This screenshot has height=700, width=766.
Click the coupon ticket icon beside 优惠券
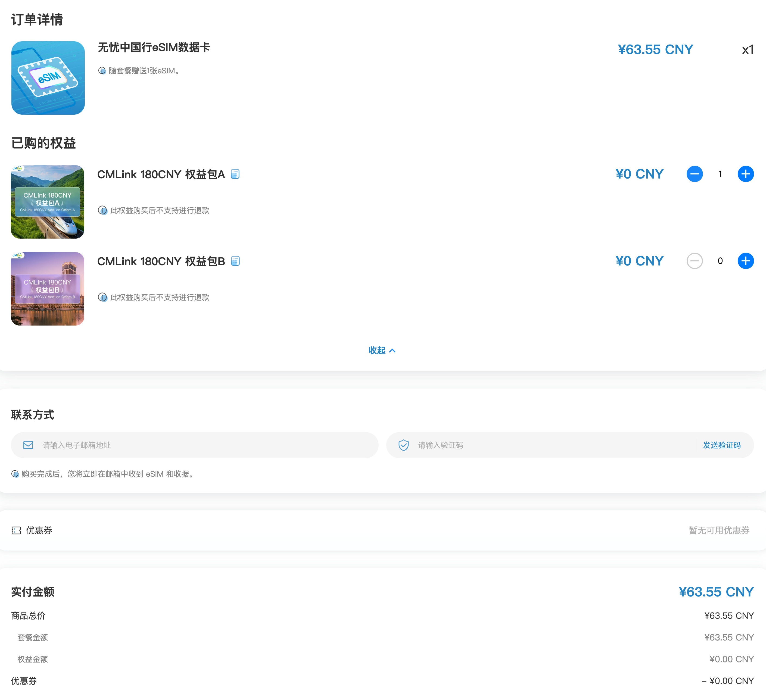pyautogui.click(x=16, y=531)
